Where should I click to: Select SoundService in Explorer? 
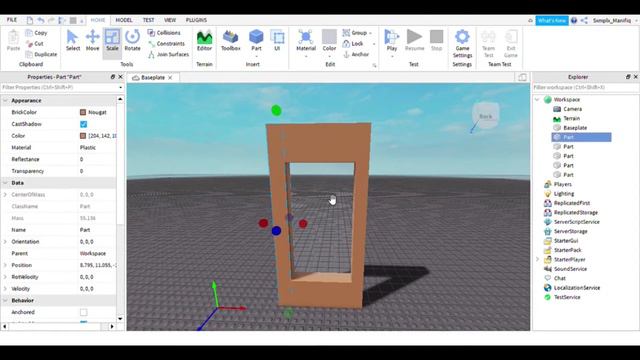point(570,269)
